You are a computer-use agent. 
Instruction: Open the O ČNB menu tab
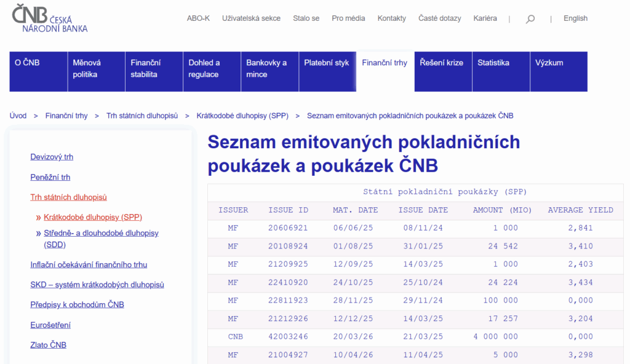pyautogui.click(x=39, y=71)
